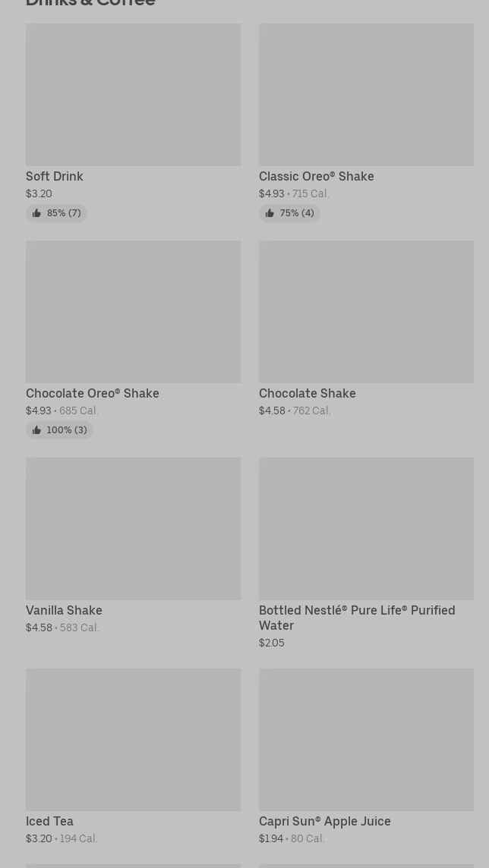
Task: Select the Bottled Nestlé Pure Life Water image
Action: pos(366,528)
